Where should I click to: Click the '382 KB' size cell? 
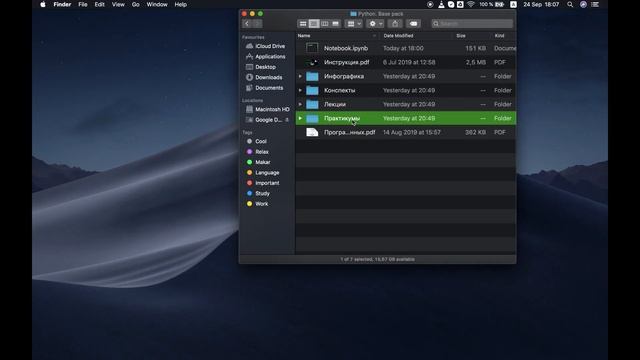coord(476,132)
